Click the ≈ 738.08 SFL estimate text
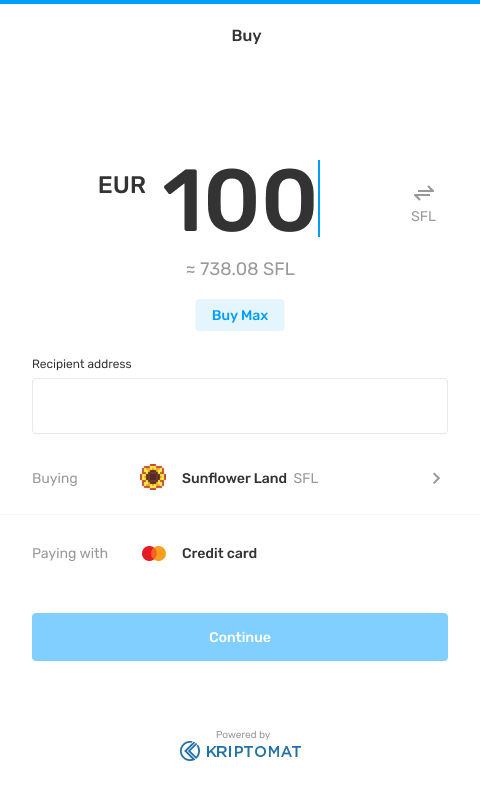 240,269
